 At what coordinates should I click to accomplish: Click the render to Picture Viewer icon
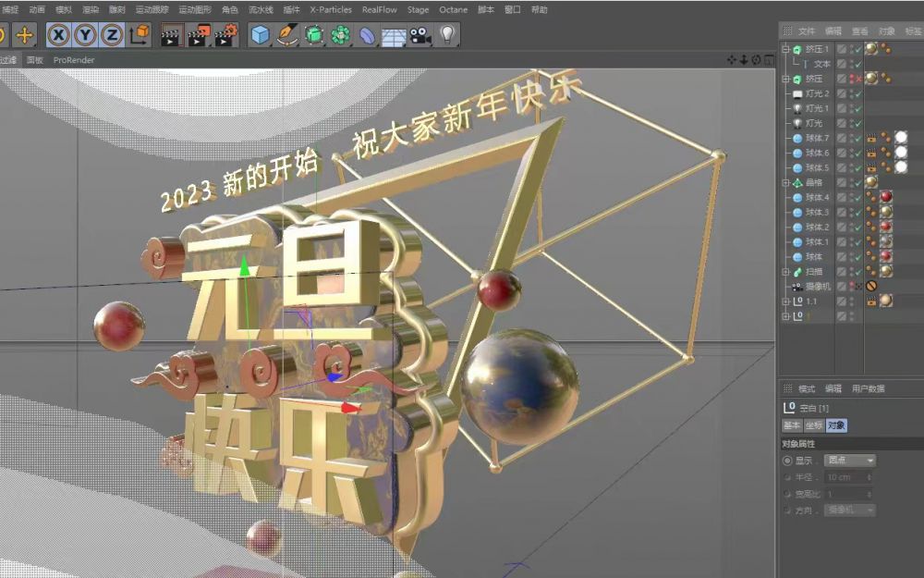click(196, 34)
